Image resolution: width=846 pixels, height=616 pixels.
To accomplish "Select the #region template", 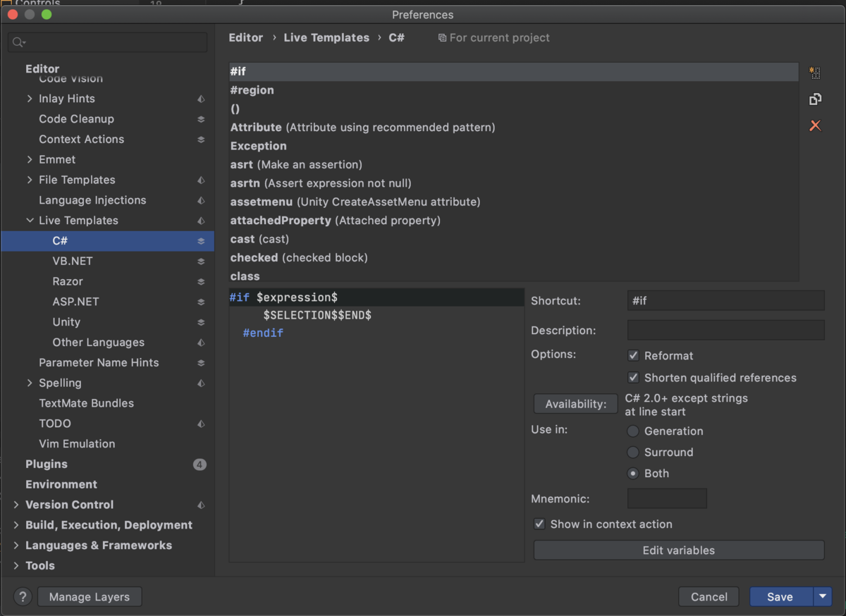I will [514, 90].
